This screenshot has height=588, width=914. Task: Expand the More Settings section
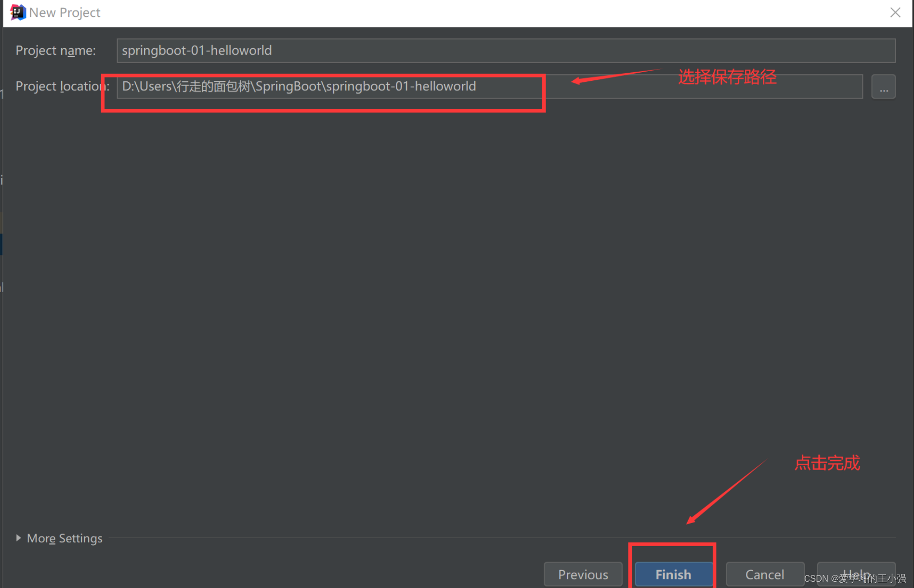tap(59, 538)
